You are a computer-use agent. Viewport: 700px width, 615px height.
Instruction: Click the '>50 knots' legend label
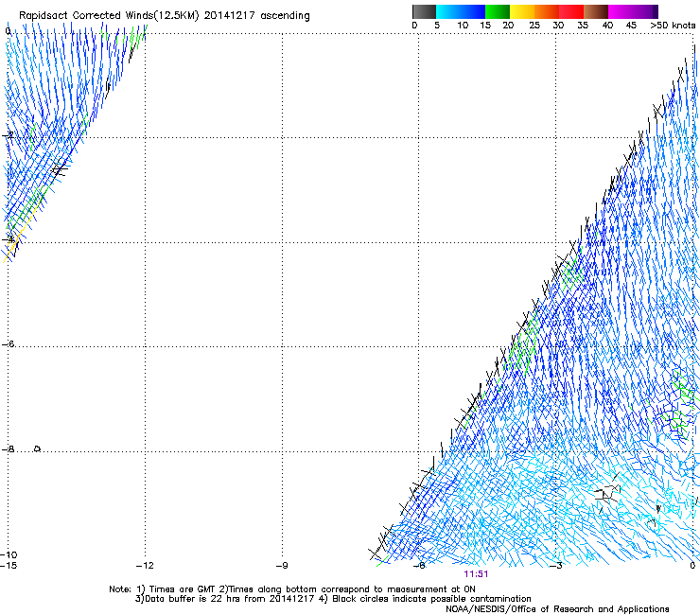[x=673, y=26]
